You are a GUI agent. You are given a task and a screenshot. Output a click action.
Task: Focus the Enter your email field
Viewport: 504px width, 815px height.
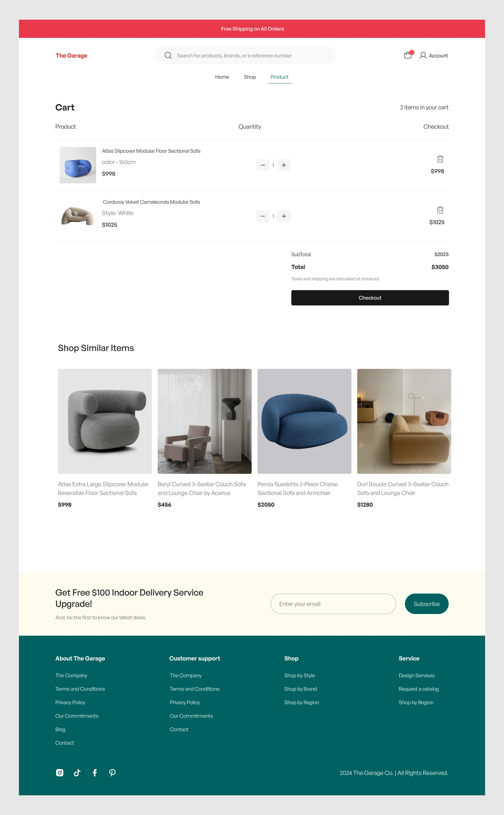[x=333, y=603]
